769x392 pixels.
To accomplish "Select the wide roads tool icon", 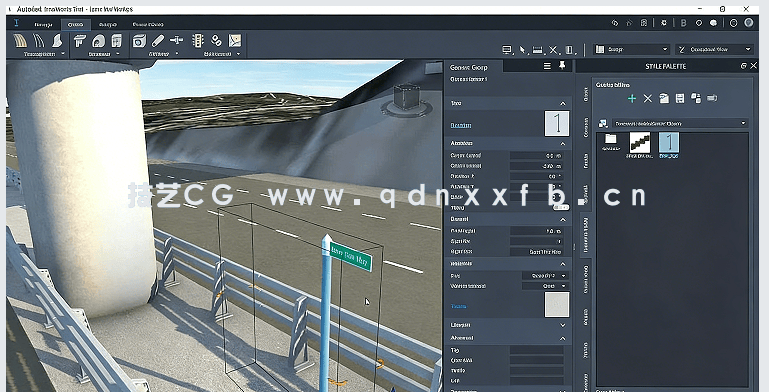I will (x=20, y=41).
